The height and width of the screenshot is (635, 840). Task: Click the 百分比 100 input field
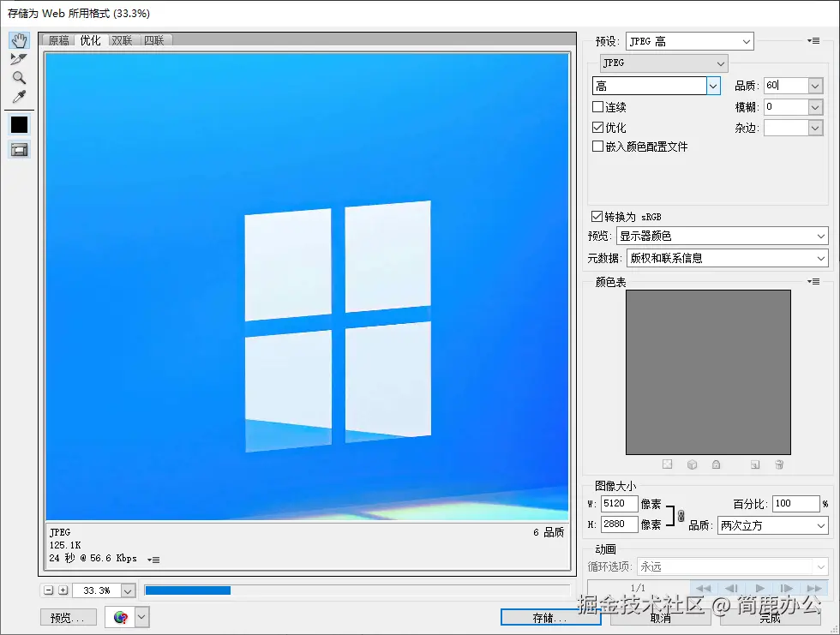pyautogui.click(x=796, y=504)
